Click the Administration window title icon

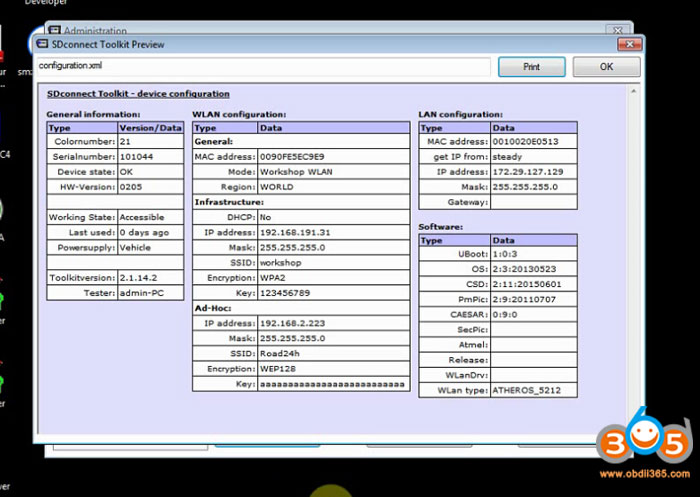click(54, 30)
